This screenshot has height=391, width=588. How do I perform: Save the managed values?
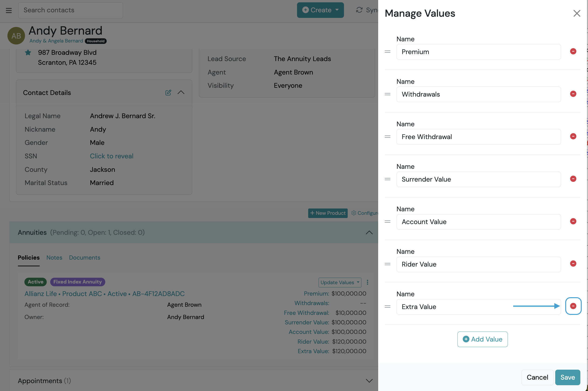pyautogui.click(x=568, y=377)
